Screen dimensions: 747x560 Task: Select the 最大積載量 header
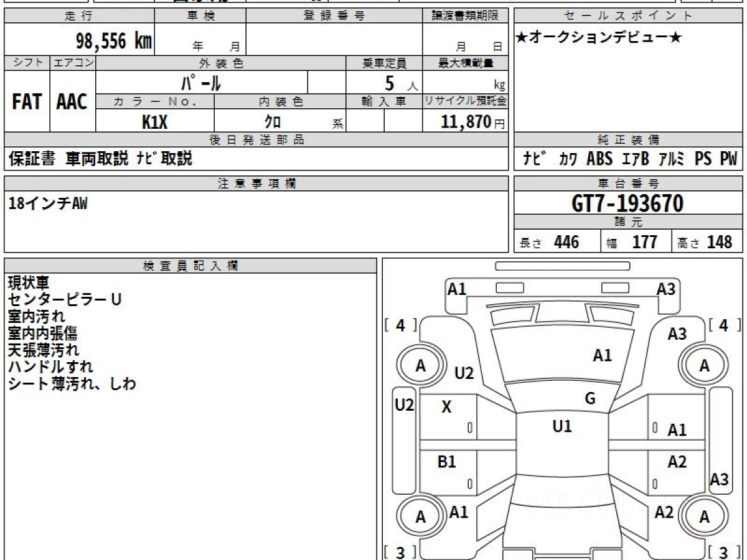(465, 63)
